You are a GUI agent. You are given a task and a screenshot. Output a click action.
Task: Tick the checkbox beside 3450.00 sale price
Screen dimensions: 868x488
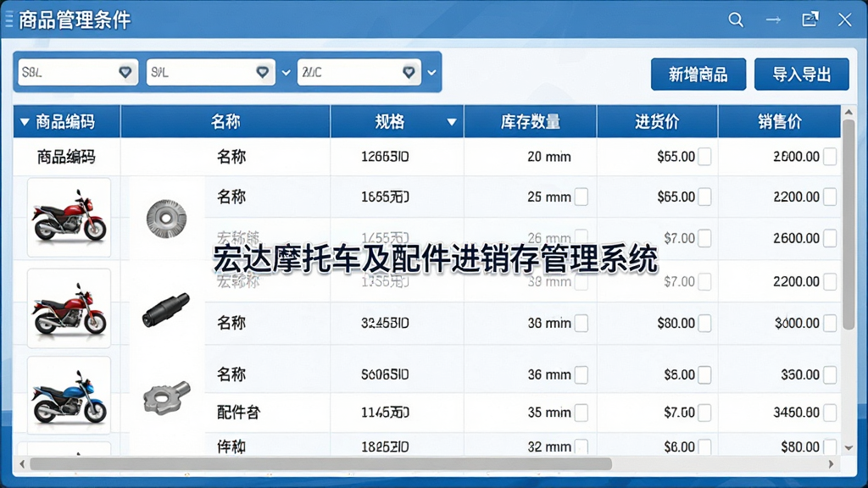[830, 413]
